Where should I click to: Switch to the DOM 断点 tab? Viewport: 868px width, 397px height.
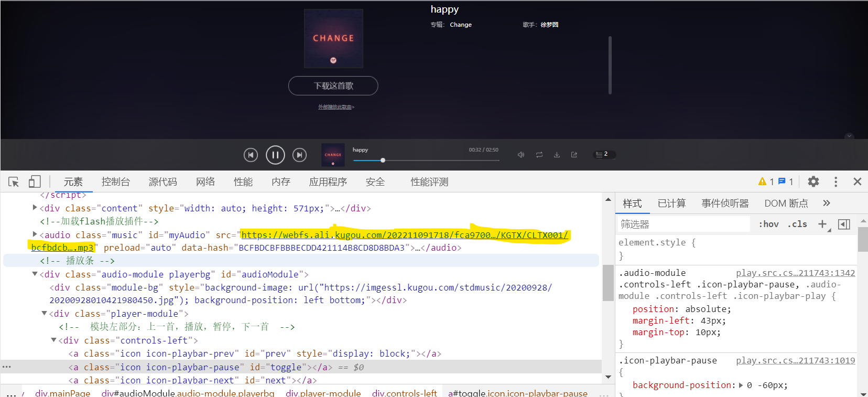tap(786, 203)
